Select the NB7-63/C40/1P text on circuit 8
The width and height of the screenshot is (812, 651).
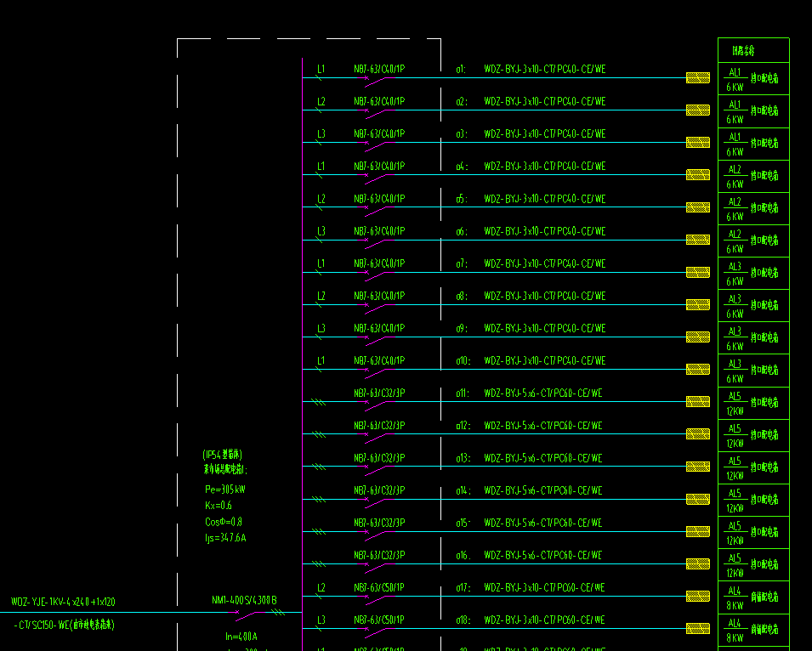379,296
